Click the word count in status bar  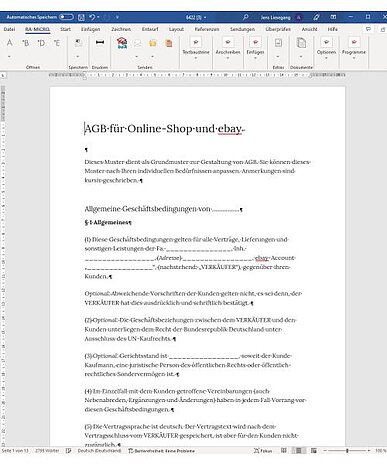(x=47, y=451)
